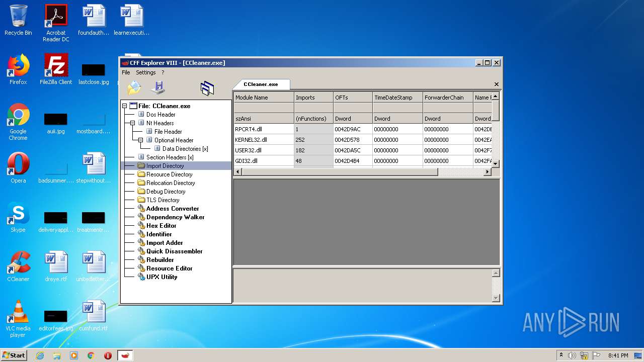The image size is (644, 362).
Task: Click the cascading windows toolbar icon
Action: [207, 88]
